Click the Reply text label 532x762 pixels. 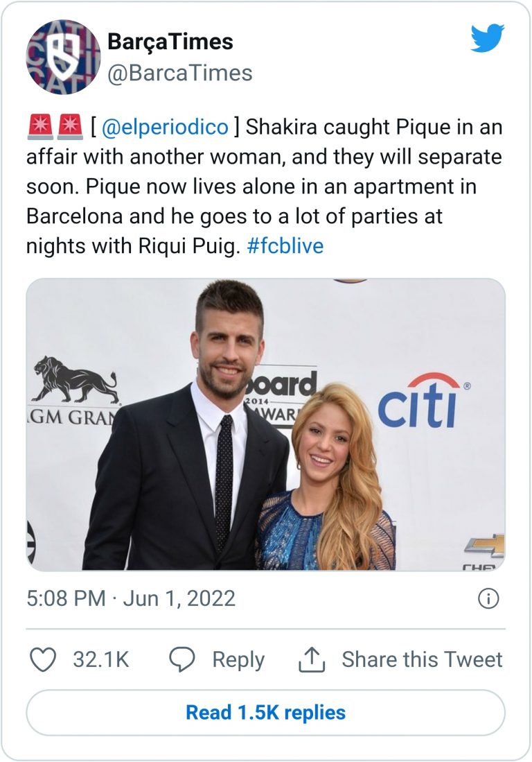tap(238, 659)
